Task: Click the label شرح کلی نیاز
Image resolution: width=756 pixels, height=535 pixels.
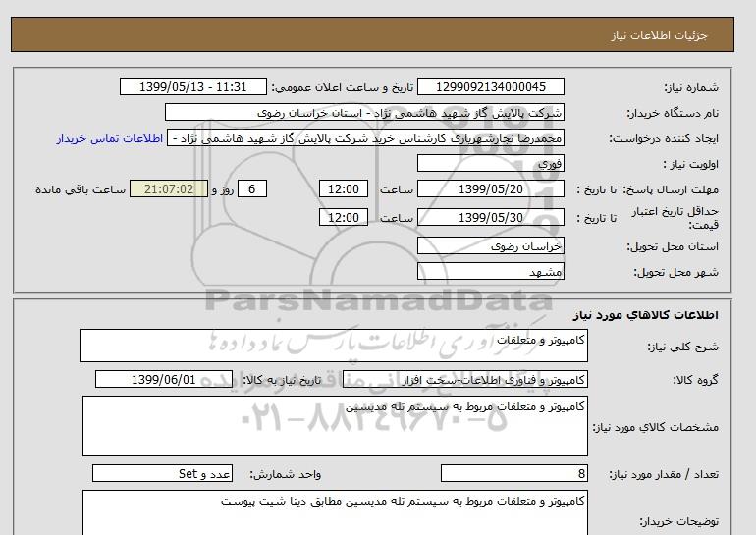Action: pyautogui.click(x=682, y=347)
